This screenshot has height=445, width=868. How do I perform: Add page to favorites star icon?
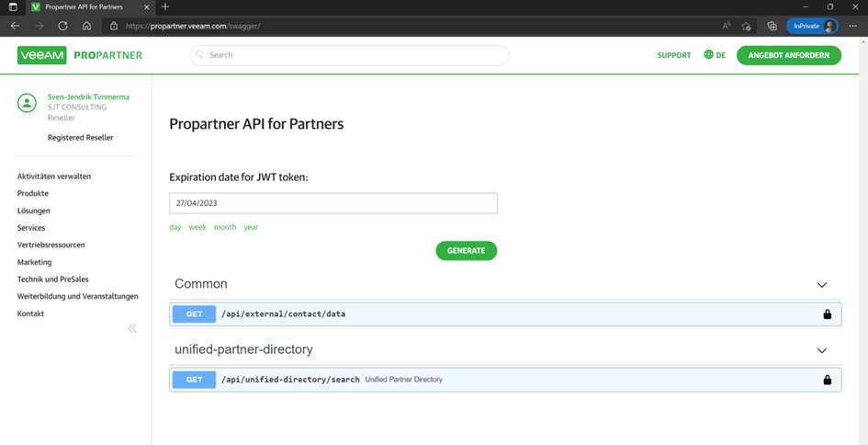click(x=746, y=26)
